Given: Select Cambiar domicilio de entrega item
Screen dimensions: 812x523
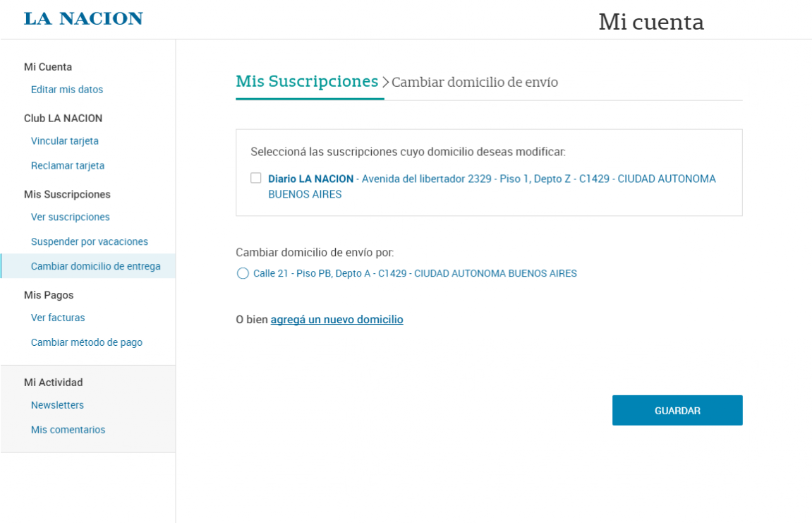Looking at the screenshot, I should (x=88, y=266).
